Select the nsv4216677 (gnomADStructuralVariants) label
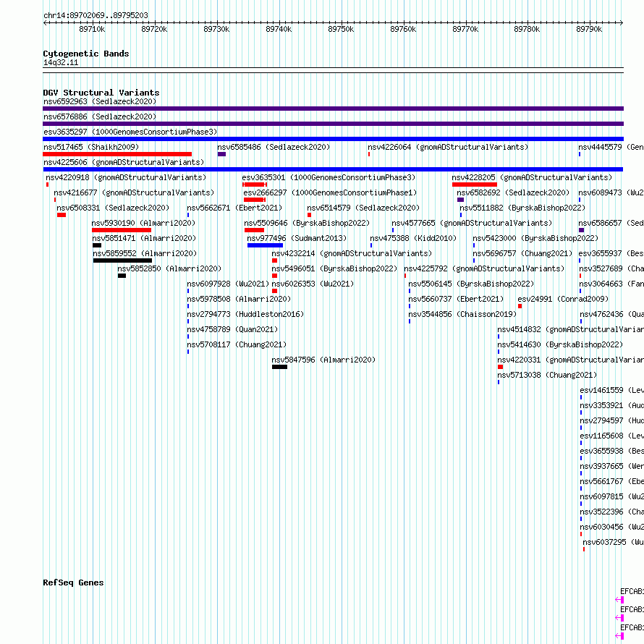This screenshot has width=644, height=644. click(134, 192)
